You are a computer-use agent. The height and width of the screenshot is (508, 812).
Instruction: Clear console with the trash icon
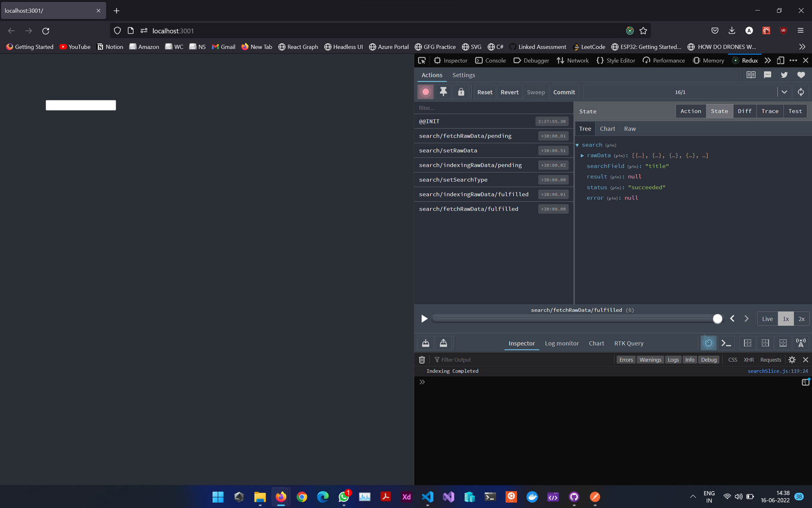click(x=422, y=360)
